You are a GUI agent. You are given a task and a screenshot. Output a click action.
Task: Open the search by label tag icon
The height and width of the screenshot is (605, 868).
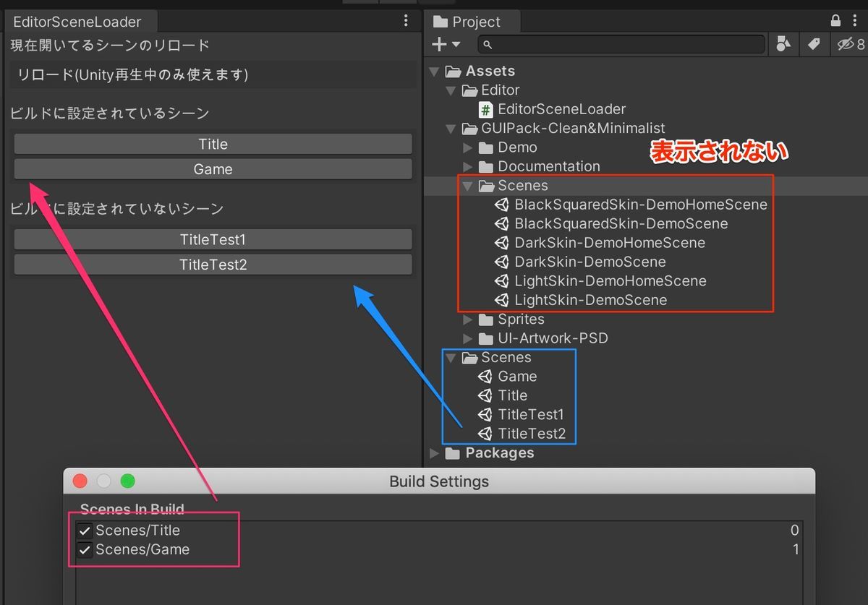814,44
